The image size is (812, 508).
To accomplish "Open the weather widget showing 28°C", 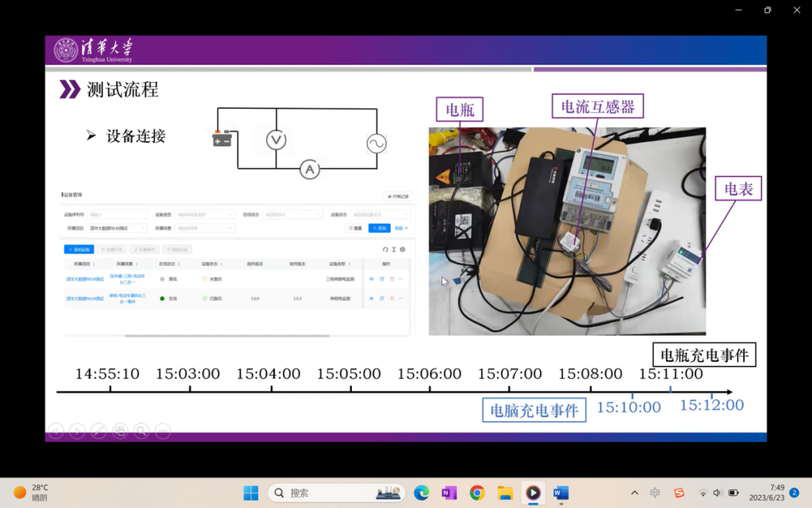I will pos(31,492).
